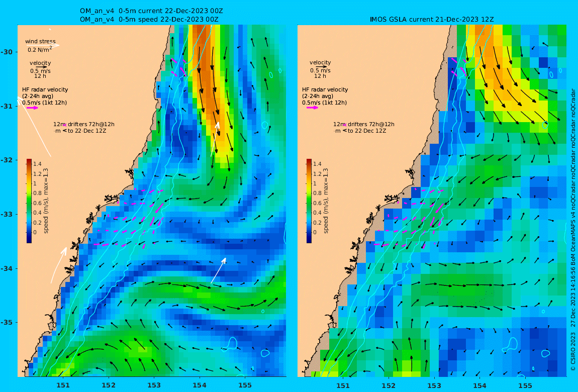This screenshot has height=392, width=578.
Task: Click '12m drifters 72h@12h' in OM_an_v4 map
Action: (x=84, y=124)
